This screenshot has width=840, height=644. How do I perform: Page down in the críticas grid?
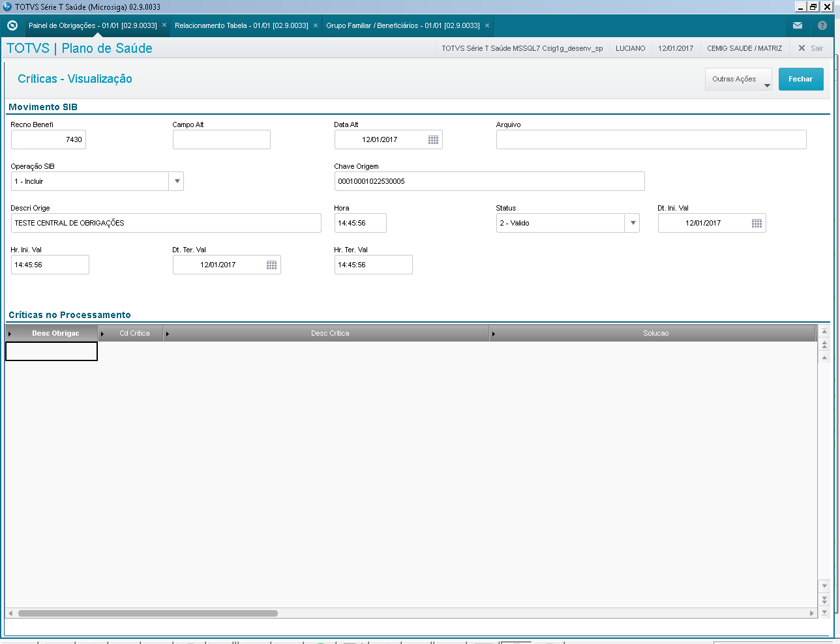[x=824, y=599]
